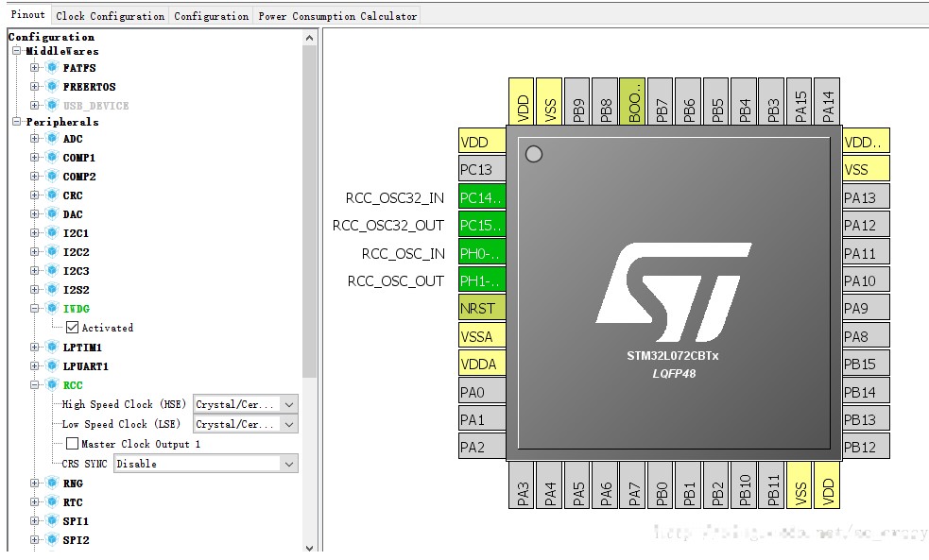Click the PA7 pin on the chip

point(634,484)
